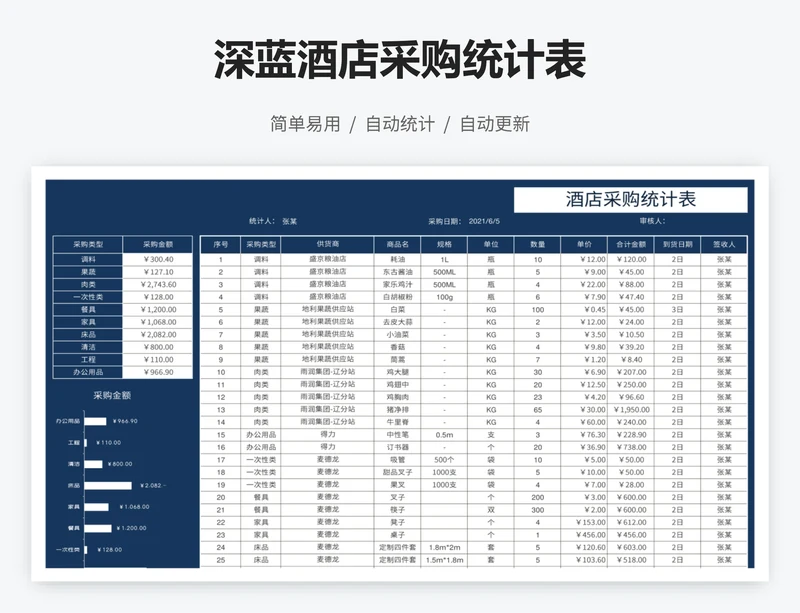
Task: Click the 清洁 bar in the chart
Action: point(93,464)
